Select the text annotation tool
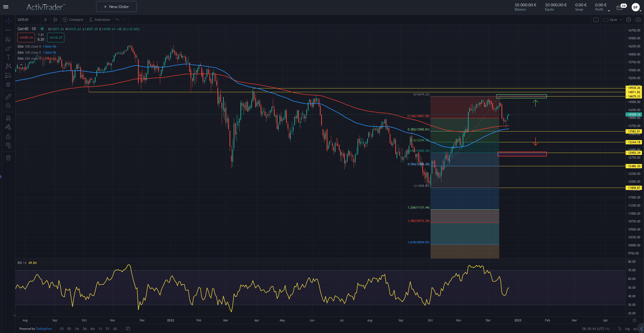Image resolution: width=644 pixels, height=333 pixels. pyautogui.click(x=8, y=57)
